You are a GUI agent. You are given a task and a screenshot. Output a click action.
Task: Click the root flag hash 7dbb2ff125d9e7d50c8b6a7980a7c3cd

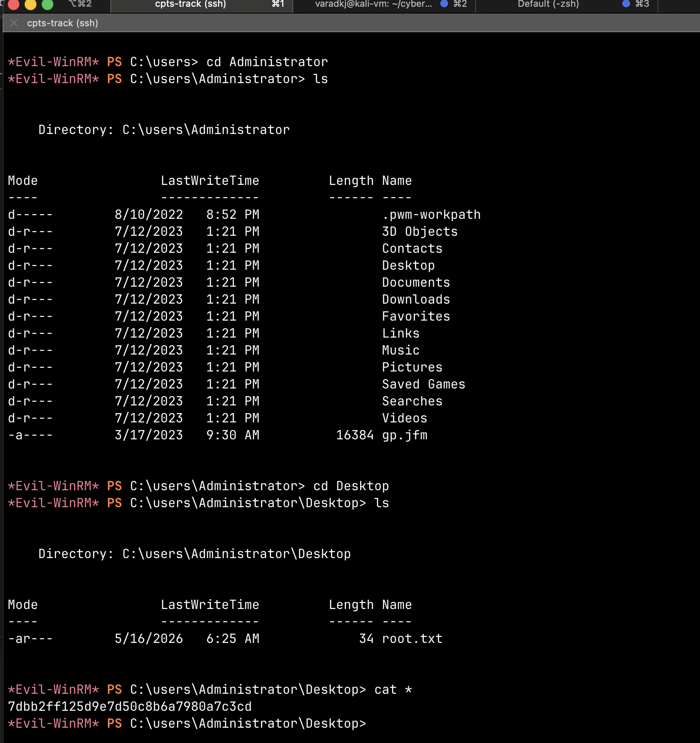130,707
